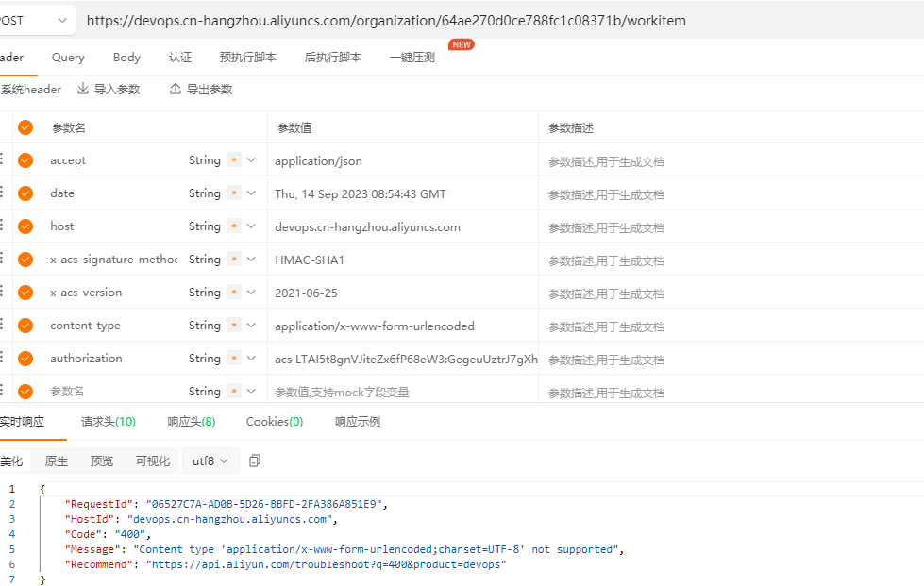This screenshot has width=924, height=586.
Task: Click required asterisk for authorization row
Action: tap(234, 358)
